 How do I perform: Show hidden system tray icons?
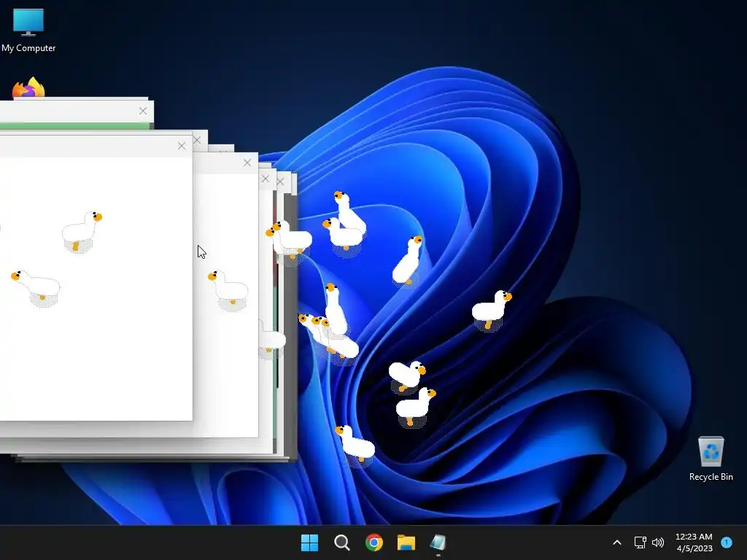(617, 542)
